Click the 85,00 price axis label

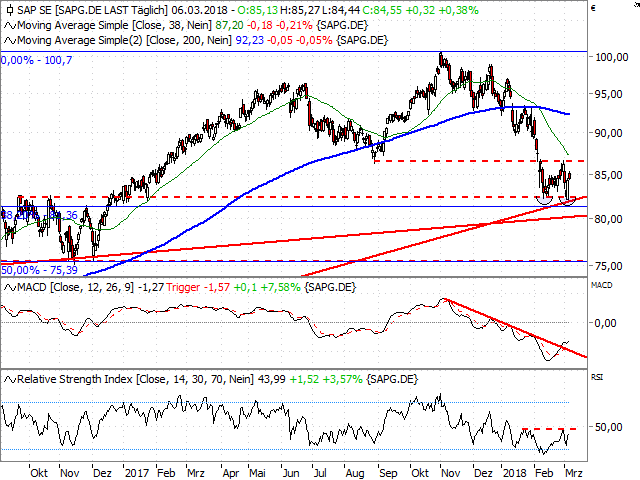tap(608, 175)
